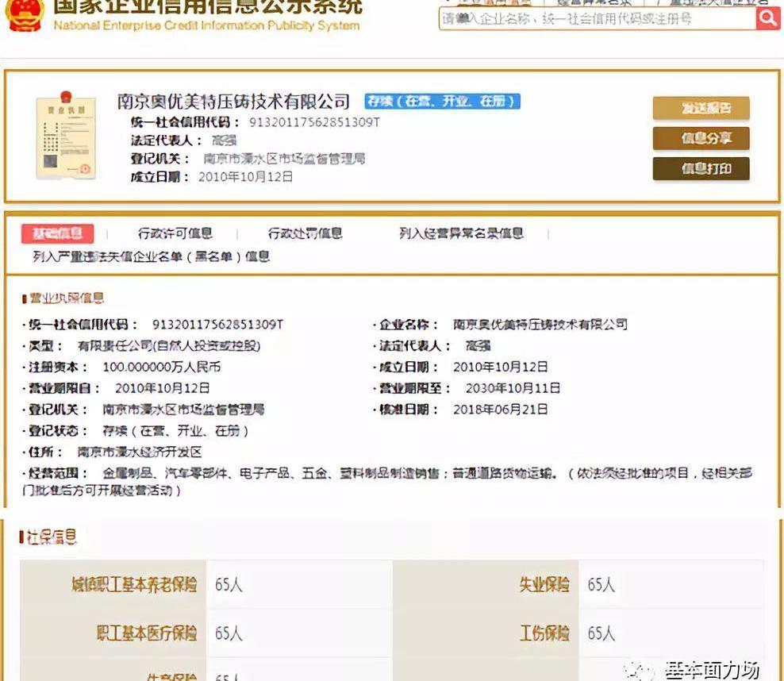Click the 信息分享 button
Image resolution: width=784 pixels, height=681 pixels.
tap(701, 138)
